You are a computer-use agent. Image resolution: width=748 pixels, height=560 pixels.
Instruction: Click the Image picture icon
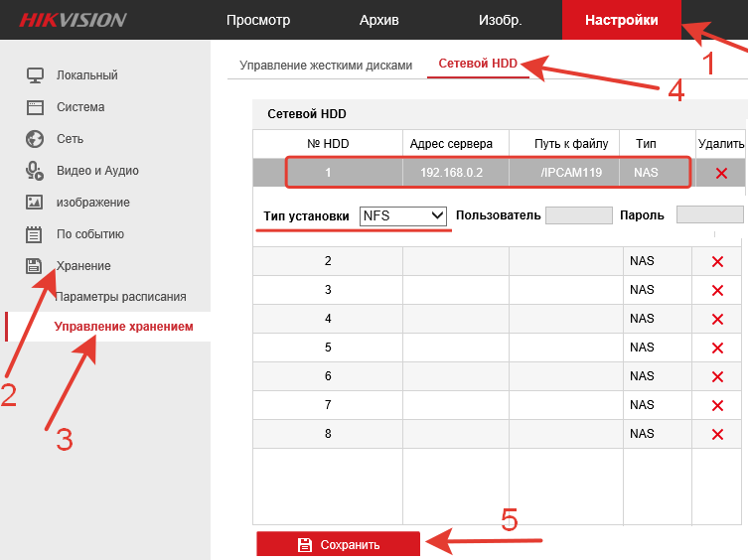click(x=35, y=203)
